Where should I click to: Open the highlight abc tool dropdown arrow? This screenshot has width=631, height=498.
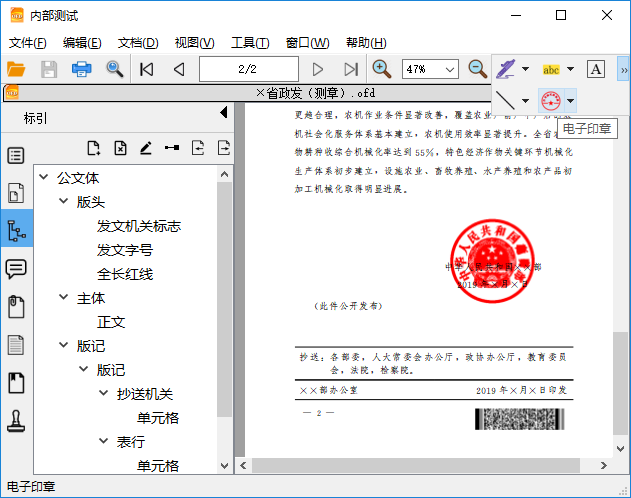click(570, 69)
